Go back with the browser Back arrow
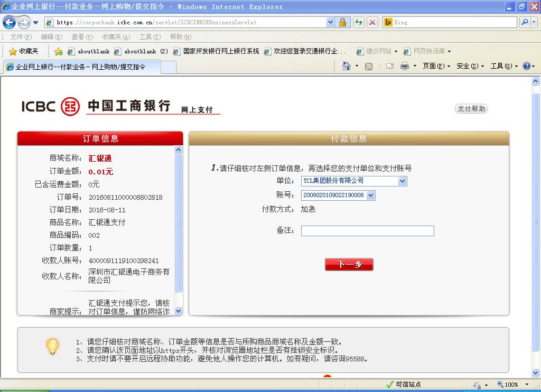541x392 pixels. pyautogui.click(x=9, y=22)
